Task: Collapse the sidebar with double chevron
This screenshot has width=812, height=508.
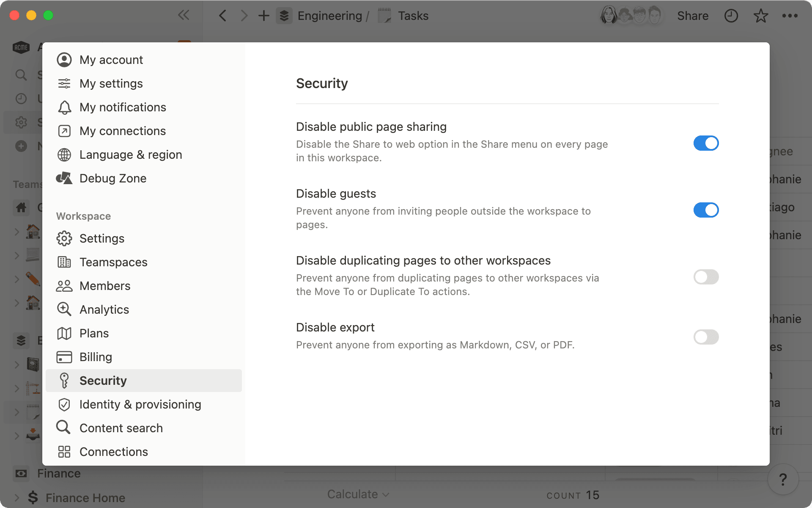Action: click(x=184, y=15)
